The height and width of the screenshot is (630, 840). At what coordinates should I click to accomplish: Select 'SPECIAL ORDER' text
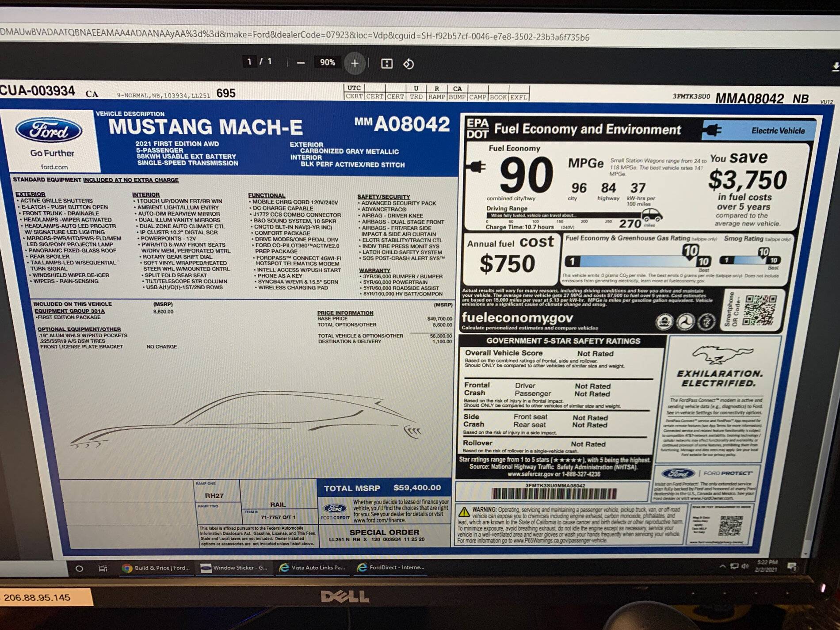(384, 532)
